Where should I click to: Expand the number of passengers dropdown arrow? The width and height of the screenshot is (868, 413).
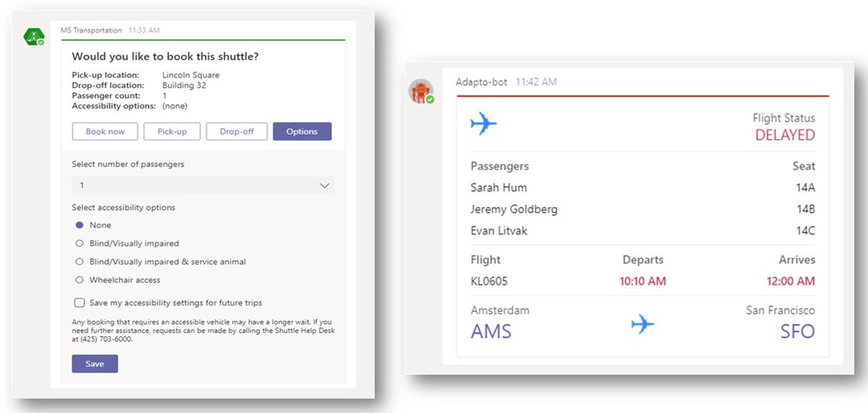[324, 186]
